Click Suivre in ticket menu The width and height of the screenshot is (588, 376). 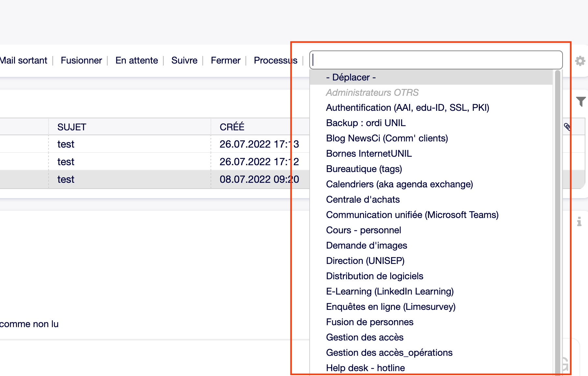[x=184, y=61]
